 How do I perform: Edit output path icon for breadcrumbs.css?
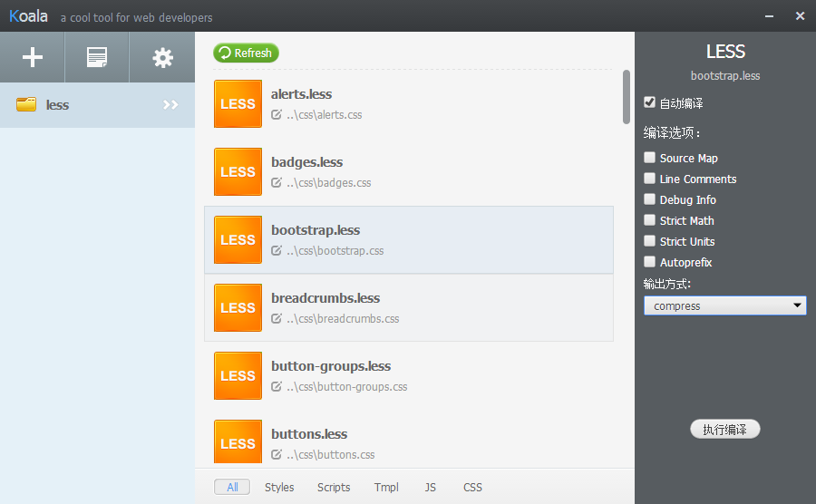(x=277, y=318)
